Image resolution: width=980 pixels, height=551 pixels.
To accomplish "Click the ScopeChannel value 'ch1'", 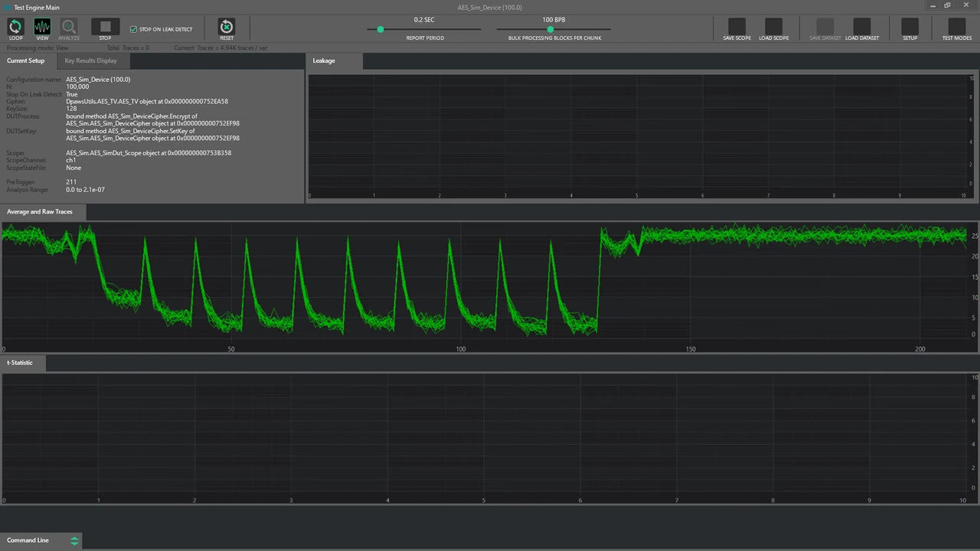I will pos(71,161).
